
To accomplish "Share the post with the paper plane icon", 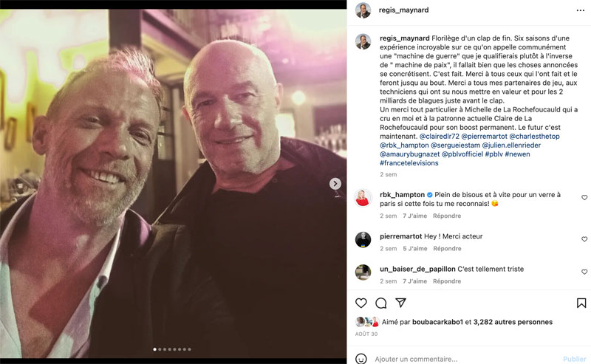I will [400, 303].
